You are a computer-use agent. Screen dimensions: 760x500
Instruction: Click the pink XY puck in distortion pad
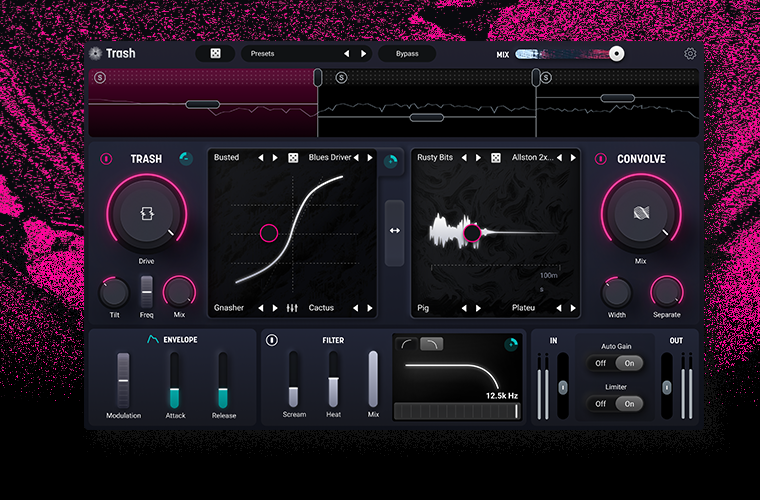(269, 234)
